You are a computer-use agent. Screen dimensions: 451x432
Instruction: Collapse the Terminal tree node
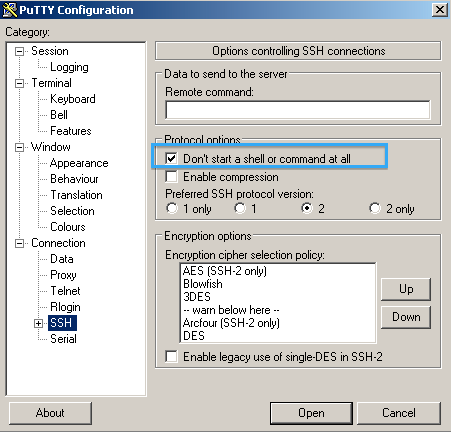tap(20, 83)
